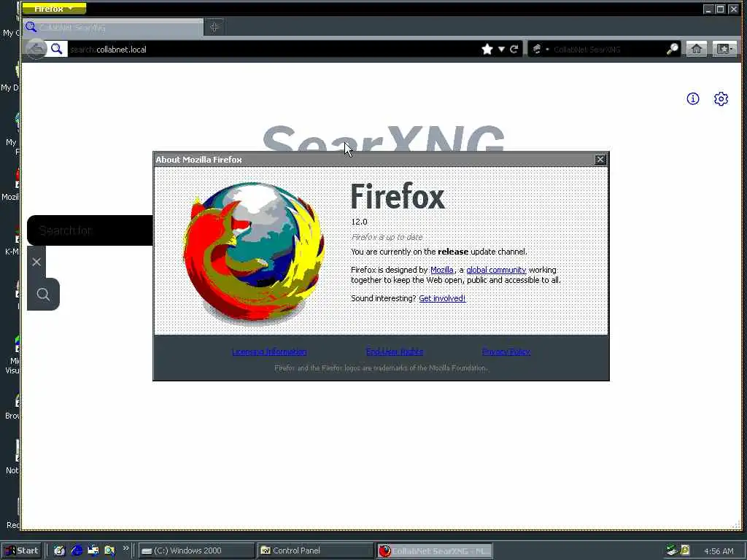The height and width of the screenshot is (560, 747).
Task: Launch Internet Explorer from Quick Launch
Action: point(76,551)
